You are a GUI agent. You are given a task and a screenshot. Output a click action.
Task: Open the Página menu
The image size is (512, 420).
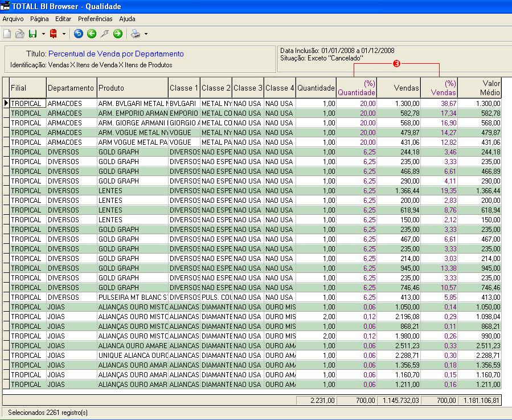coord(39,19)
